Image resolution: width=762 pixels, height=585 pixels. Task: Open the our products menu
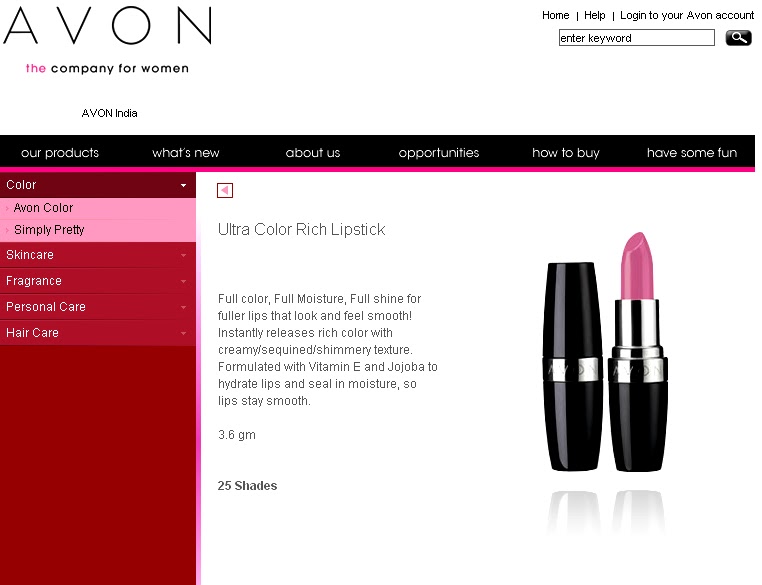(60, 153)
